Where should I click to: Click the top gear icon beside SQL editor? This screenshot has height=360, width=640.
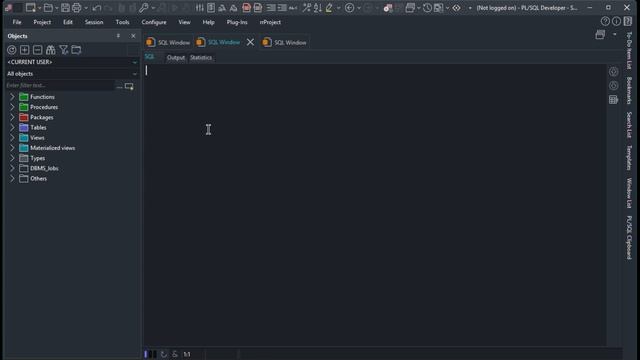coord(613,72)
